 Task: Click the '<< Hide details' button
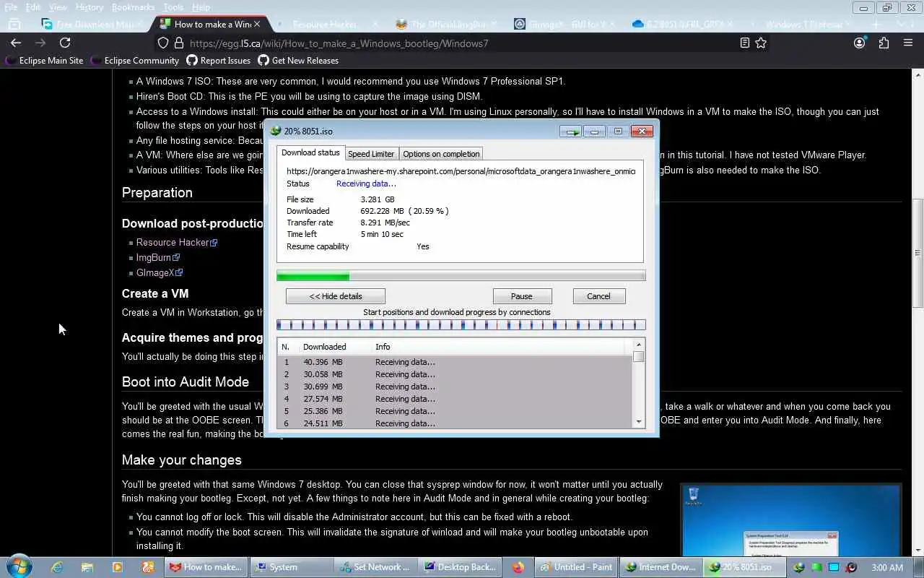tap(336, 296)
